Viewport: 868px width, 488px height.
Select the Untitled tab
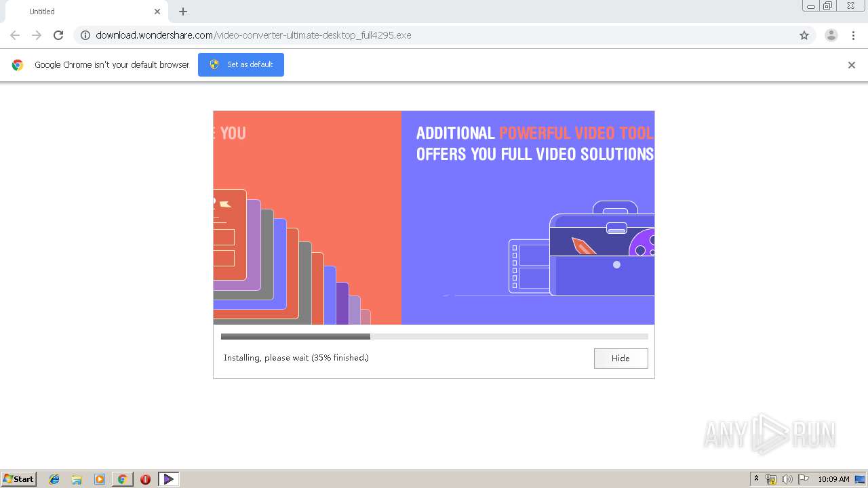coord(85,12)
